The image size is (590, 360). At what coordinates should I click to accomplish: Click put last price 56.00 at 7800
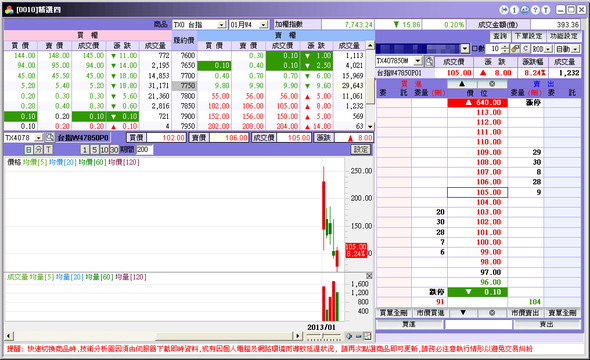coord(283,96)
